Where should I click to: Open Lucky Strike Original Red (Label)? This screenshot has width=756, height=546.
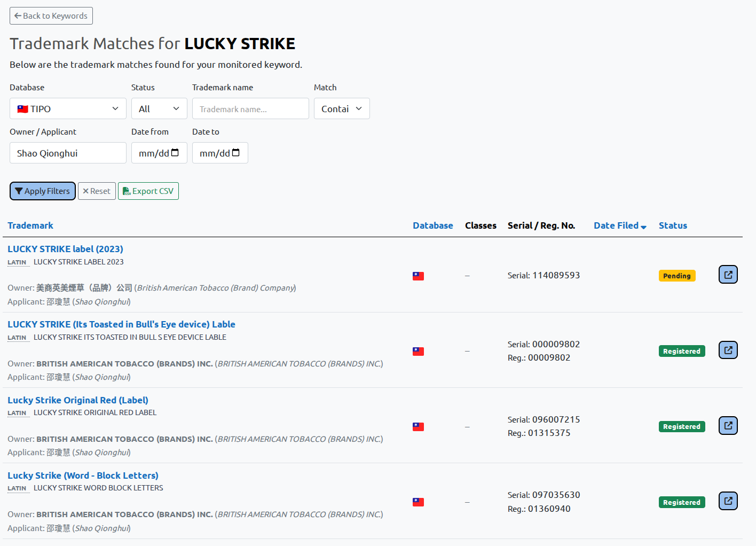tap(78, 400)
